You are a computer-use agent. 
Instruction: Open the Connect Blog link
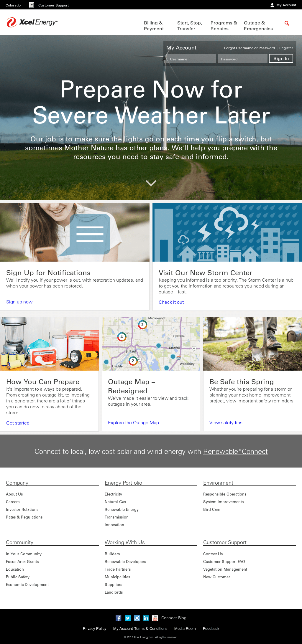(x=174, y=618)
